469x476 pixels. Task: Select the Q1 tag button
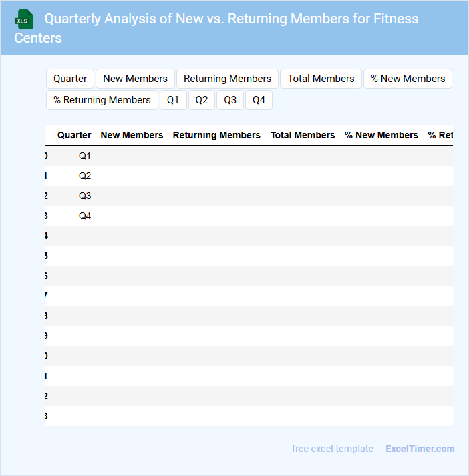pyautogui.click(x=173, y=100)
